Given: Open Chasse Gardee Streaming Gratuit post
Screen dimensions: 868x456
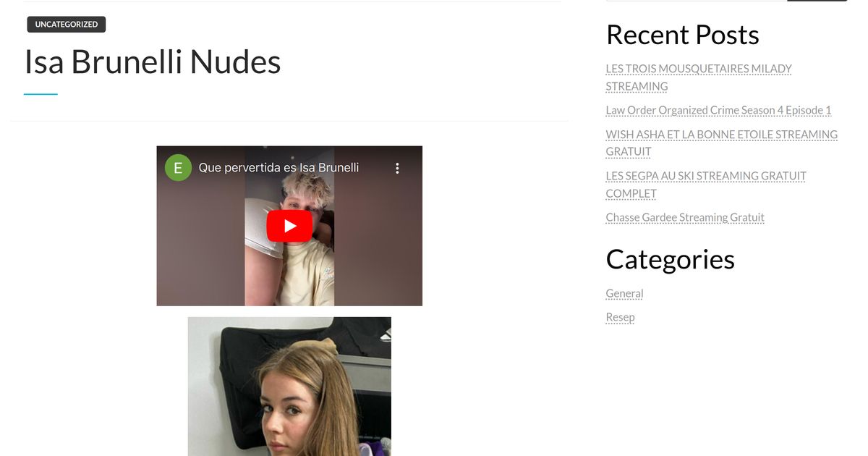Looking at the screenshot, I should point(685,217).
